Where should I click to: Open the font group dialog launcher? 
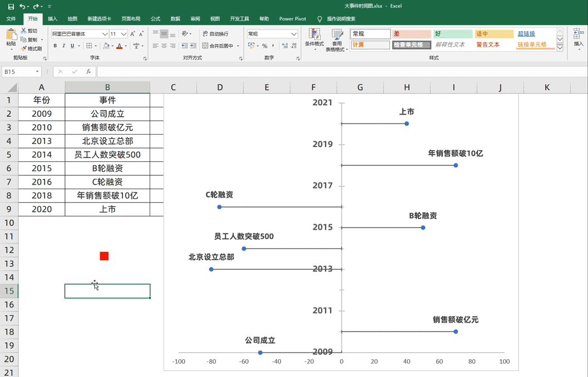[x=145, y=58]
